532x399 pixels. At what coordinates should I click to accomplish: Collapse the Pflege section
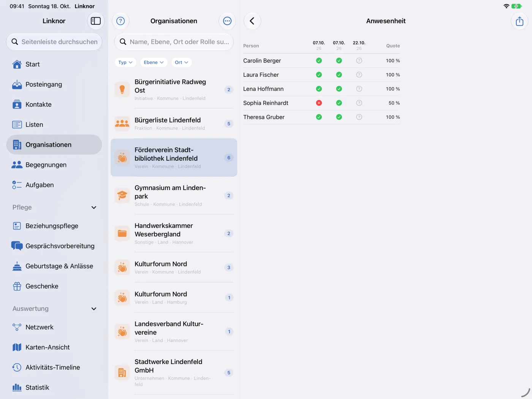[94, 207]
